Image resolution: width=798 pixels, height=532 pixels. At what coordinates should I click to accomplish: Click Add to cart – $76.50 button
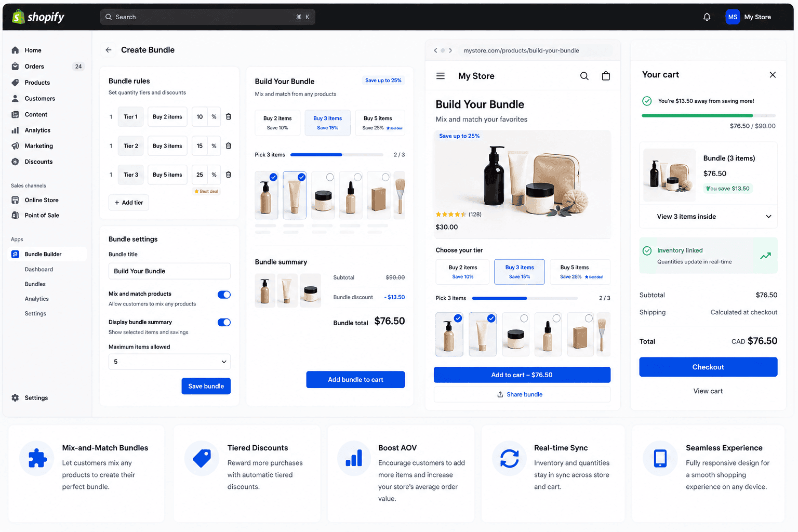click(522, 375)
